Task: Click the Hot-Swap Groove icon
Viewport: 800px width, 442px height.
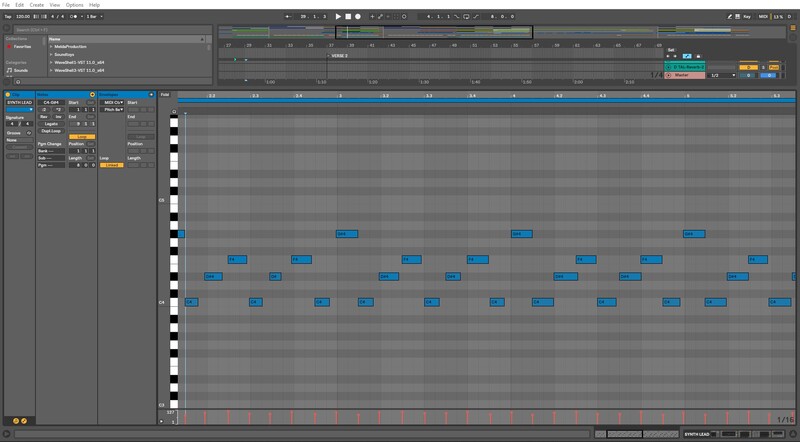Action: (x=29, y=132)
